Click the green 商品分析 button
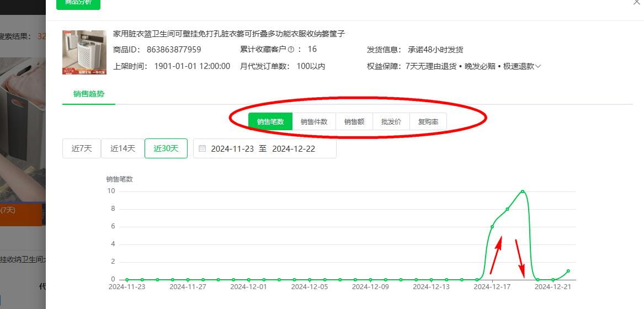 [x=78, y=3]
